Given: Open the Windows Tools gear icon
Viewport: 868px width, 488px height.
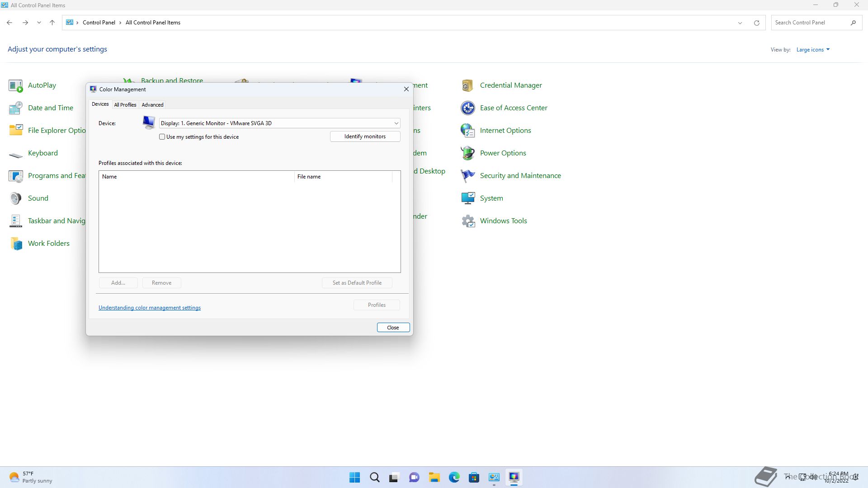Looking at the screenshot, I should [468, 221].
